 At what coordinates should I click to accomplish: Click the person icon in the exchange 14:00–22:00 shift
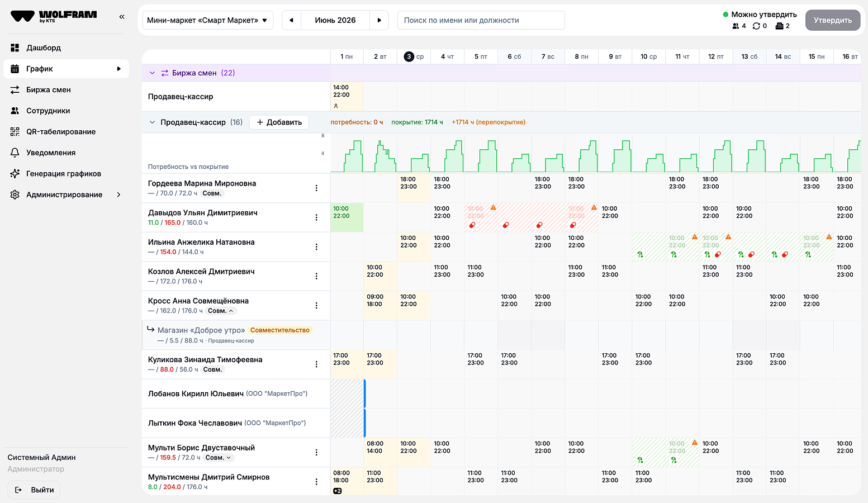pos(336,106)
